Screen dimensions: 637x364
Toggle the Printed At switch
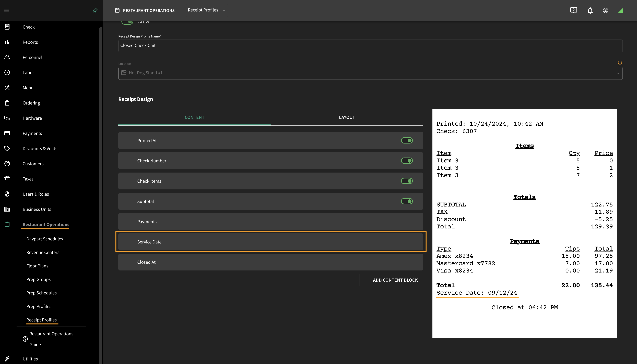coord(407,140)
